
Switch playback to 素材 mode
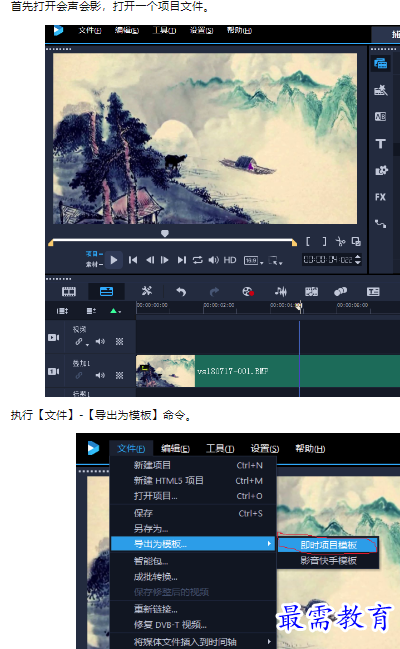tap(94, 264)
